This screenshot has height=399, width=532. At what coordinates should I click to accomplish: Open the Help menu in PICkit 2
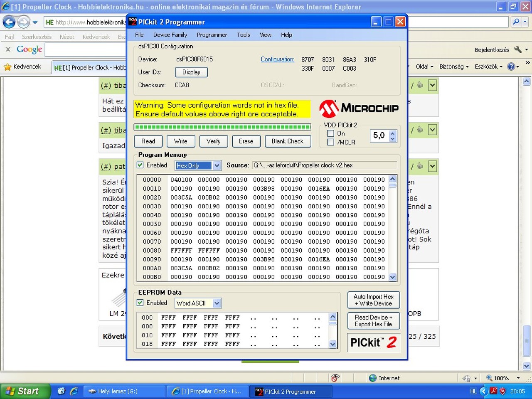286,35
